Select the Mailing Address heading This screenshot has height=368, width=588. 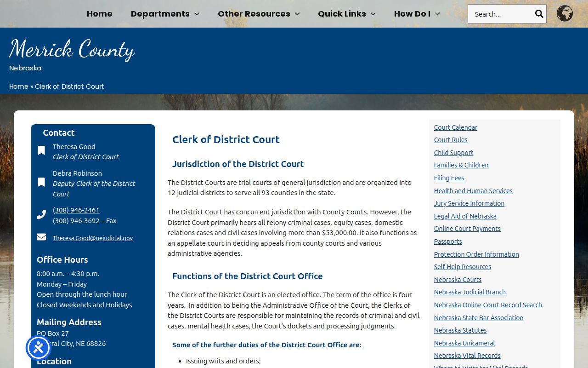tap(69, 322)
